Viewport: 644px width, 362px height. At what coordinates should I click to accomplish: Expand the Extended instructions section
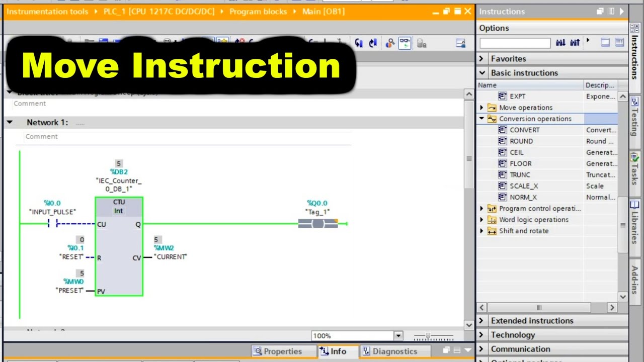coord(482,321)
